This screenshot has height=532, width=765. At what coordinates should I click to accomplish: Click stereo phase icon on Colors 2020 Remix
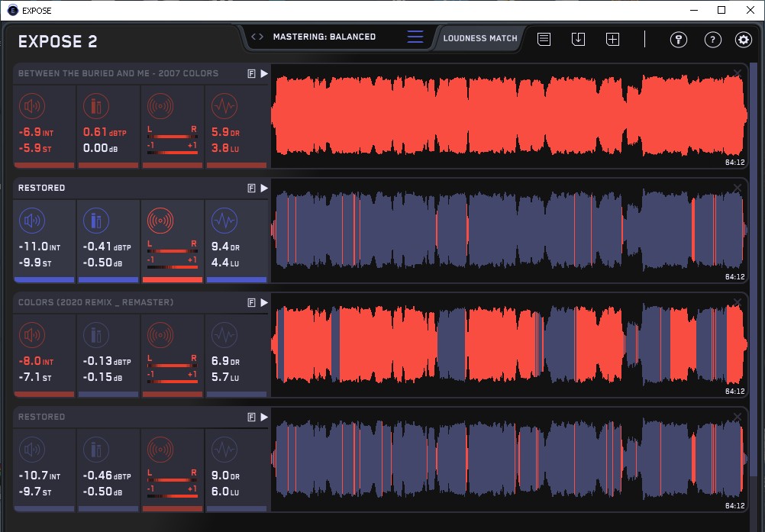click(x=160, y=336)
